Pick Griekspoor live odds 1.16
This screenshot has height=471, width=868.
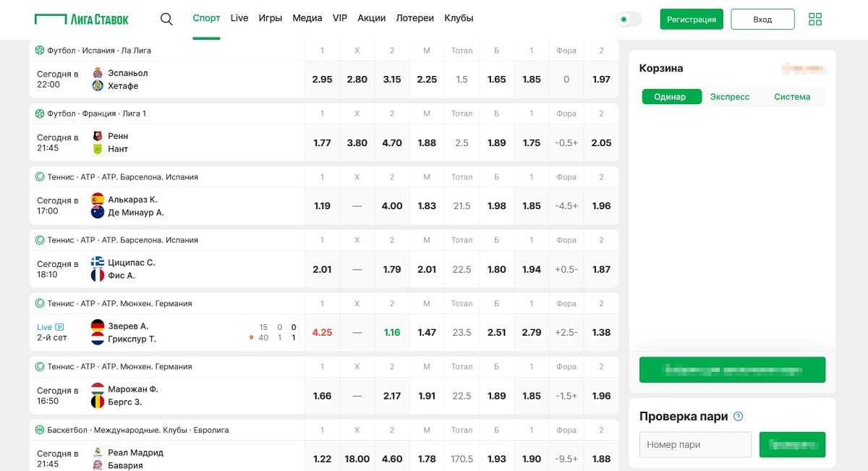pyautogui.click(x=392, y=332)
